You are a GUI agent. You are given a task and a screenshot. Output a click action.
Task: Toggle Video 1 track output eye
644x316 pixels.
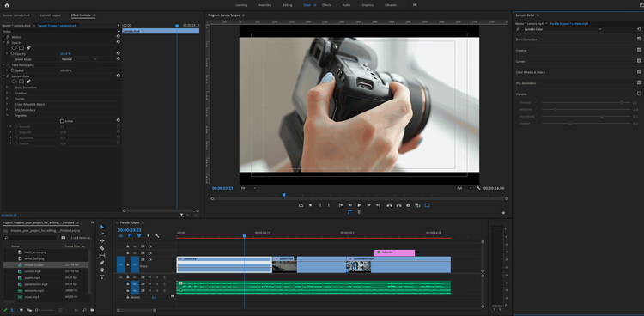tap(150, 259)
